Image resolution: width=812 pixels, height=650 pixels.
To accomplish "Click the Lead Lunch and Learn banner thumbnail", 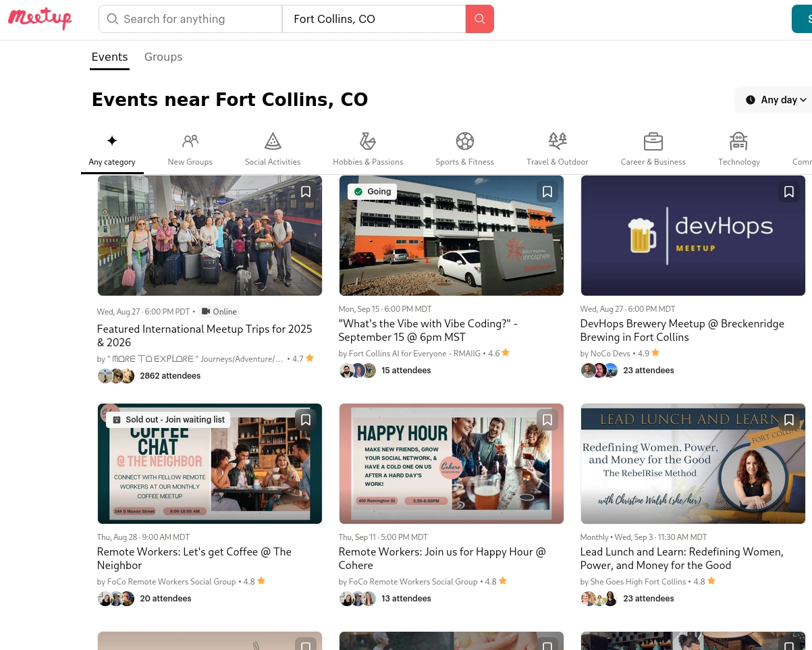I will (x=693, y=464).
